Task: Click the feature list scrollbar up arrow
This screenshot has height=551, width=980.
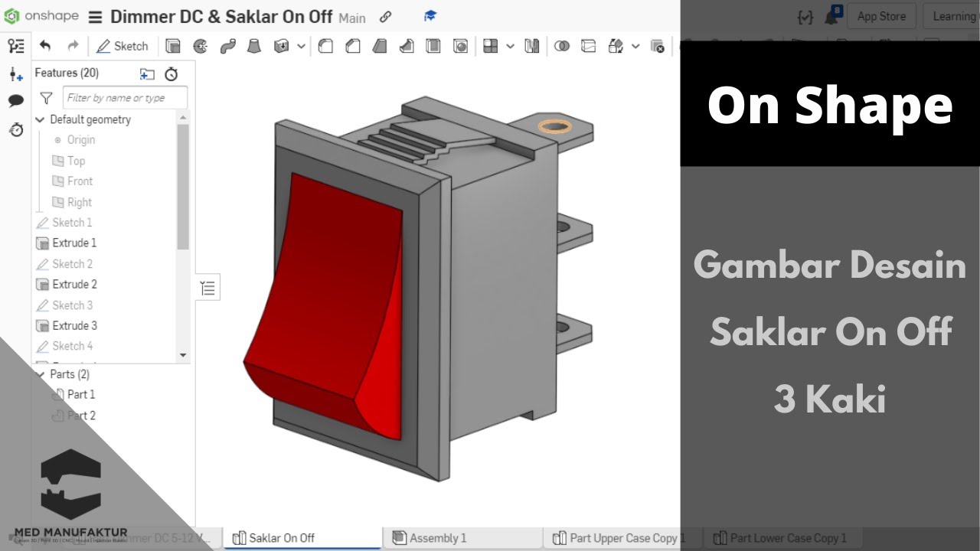Action: point(182,117)
